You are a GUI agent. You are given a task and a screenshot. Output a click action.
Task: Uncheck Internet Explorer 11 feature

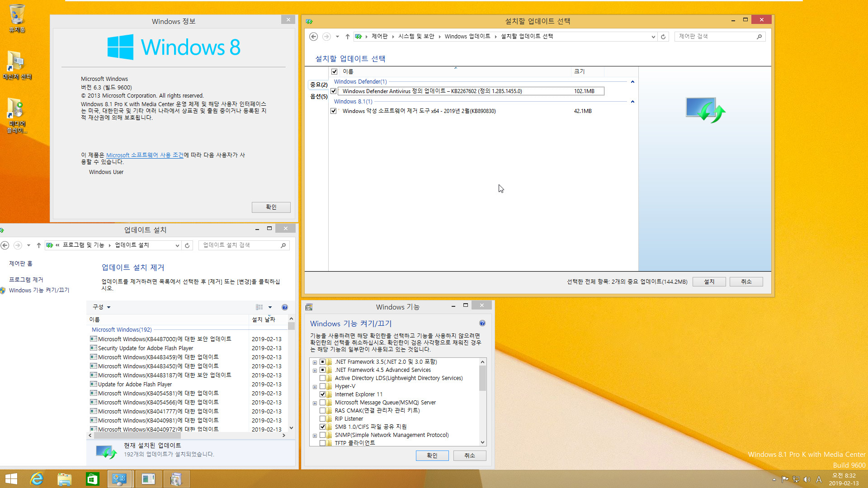(323, 394)
